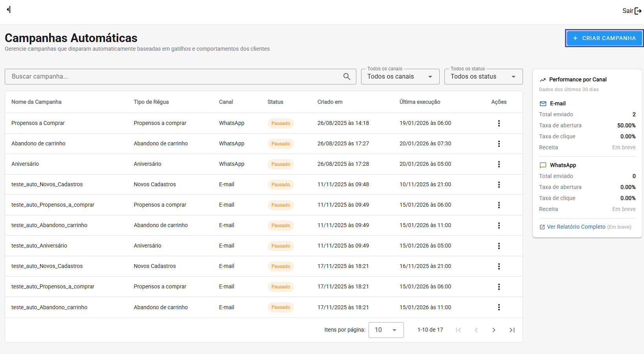
Task: Click the Pausado status badge in first row
Action: pos(281,123)
